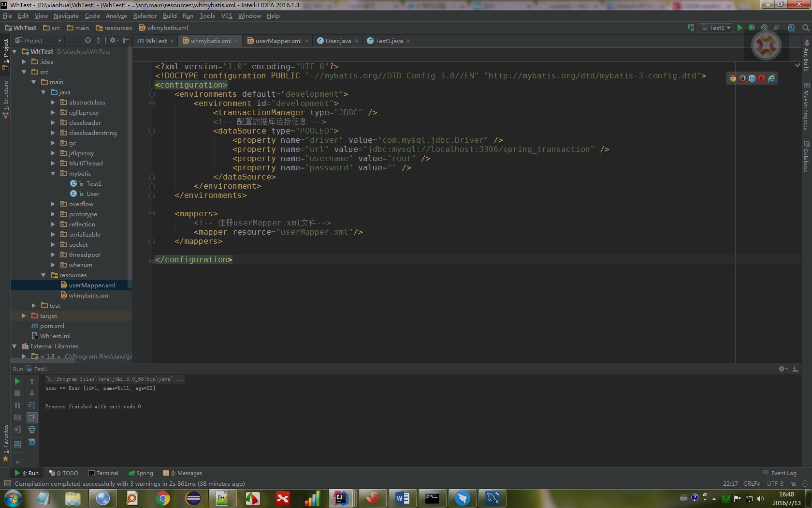Open the Event Log button
This screenshot has width=812, height=508.
click(780, 473)
